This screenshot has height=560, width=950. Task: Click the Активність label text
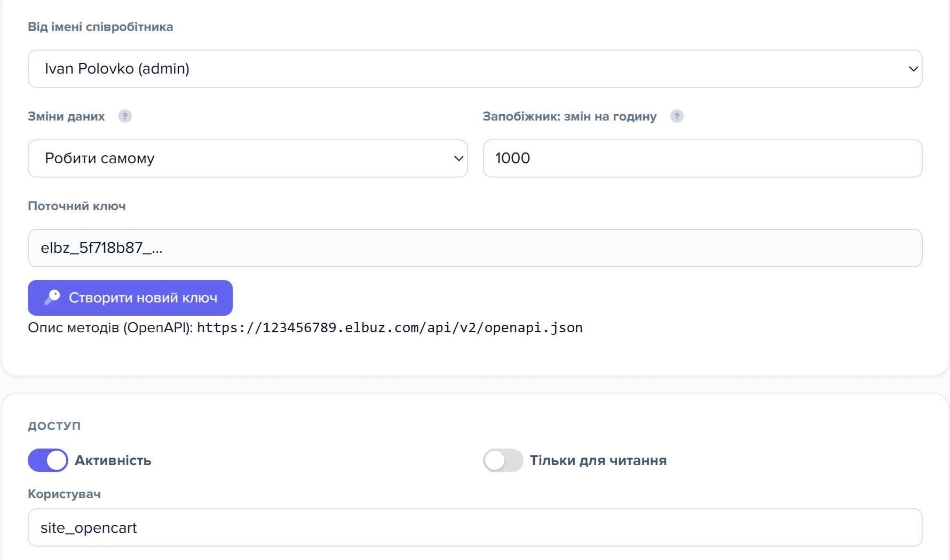(113, 460)
